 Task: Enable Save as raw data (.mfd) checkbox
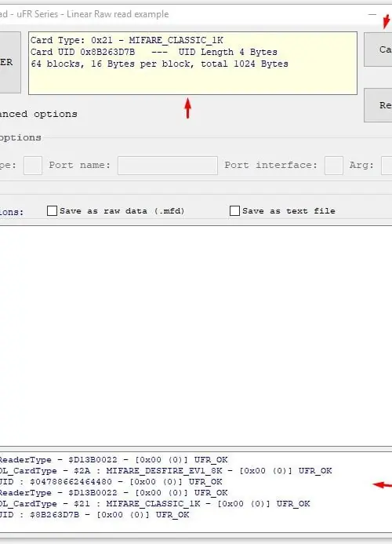point(52,210)
